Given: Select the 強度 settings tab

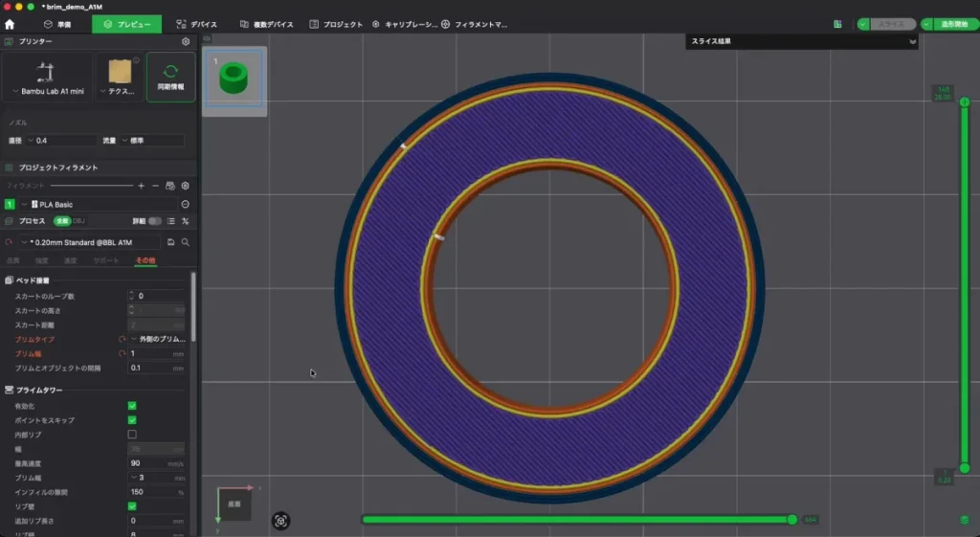Looking at the screenshot, I should click(x=41, y=260).
